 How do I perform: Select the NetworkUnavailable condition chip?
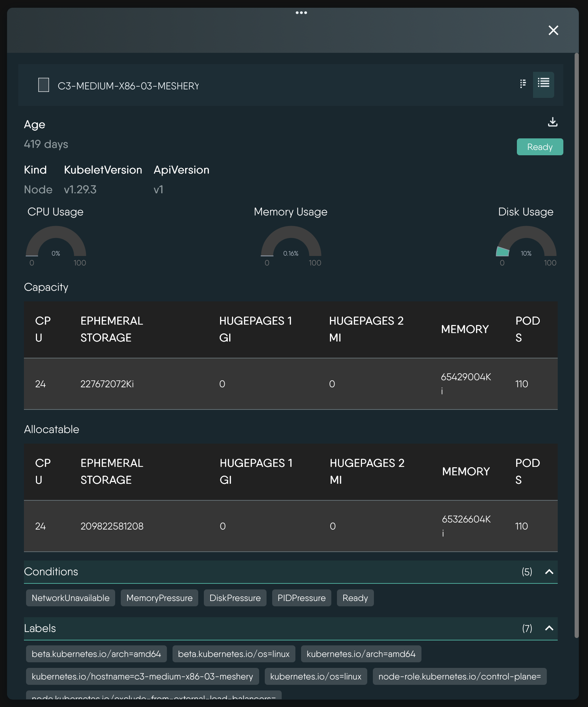pyautogui.click(x=70, y=598)
